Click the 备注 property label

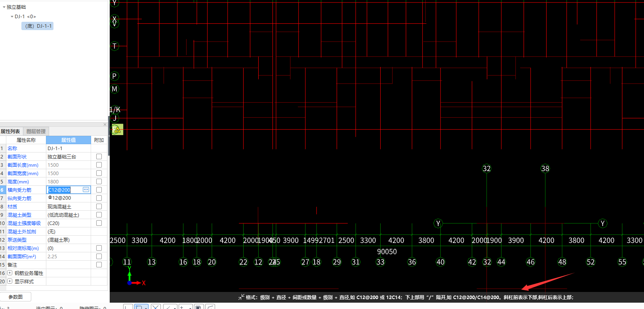click(x=12, y=265)
